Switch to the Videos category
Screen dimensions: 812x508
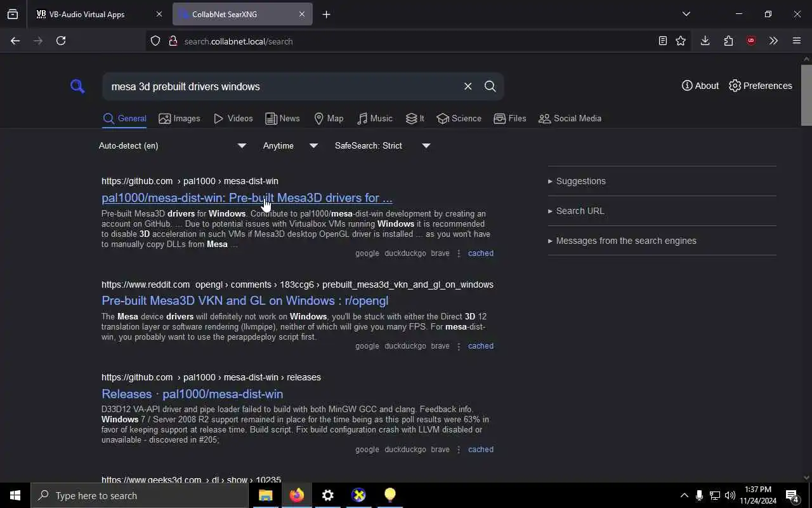pyautogui.click(x=233, y=119)
